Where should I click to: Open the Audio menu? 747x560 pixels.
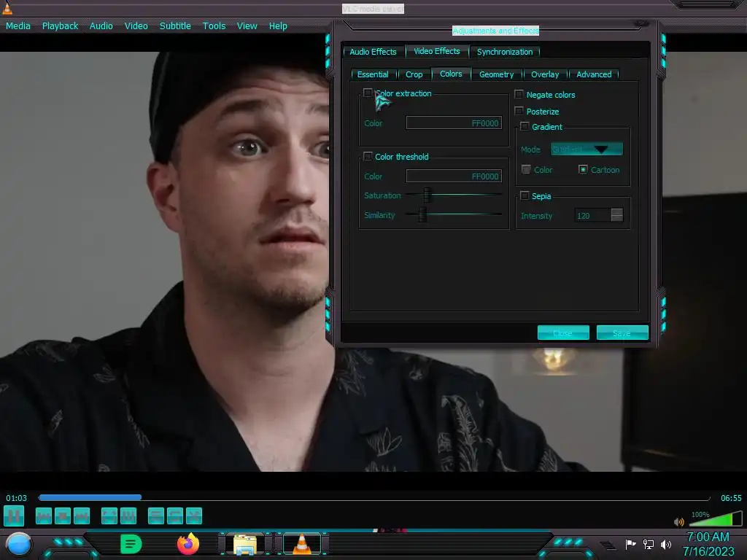click(x=101, y=26)
